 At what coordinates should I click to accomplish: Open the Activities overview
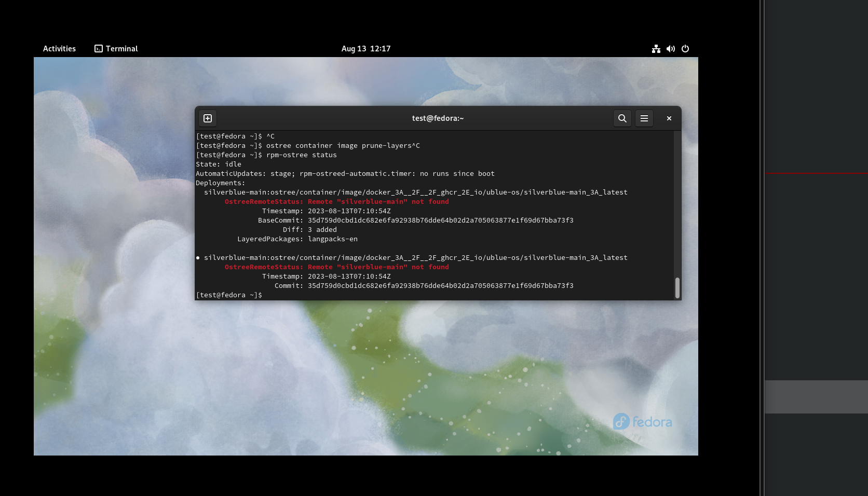[59, 48]
